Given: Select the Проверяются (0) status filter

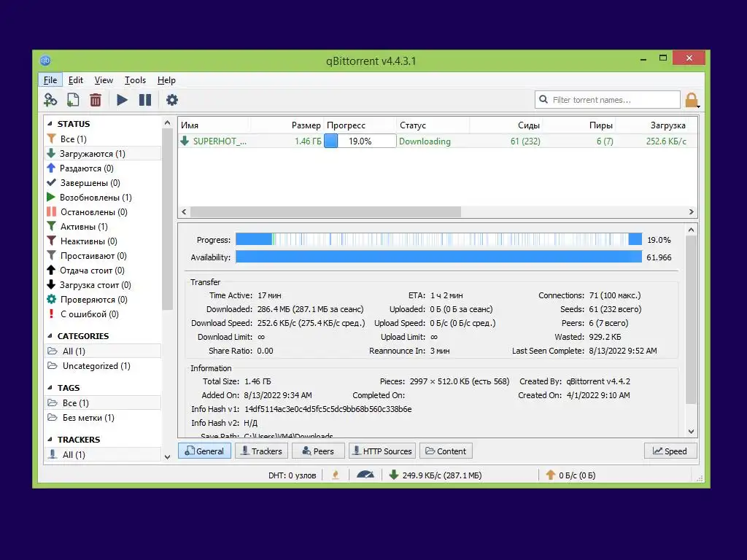Looking at the screenshot, I should [x=102, y=300].
